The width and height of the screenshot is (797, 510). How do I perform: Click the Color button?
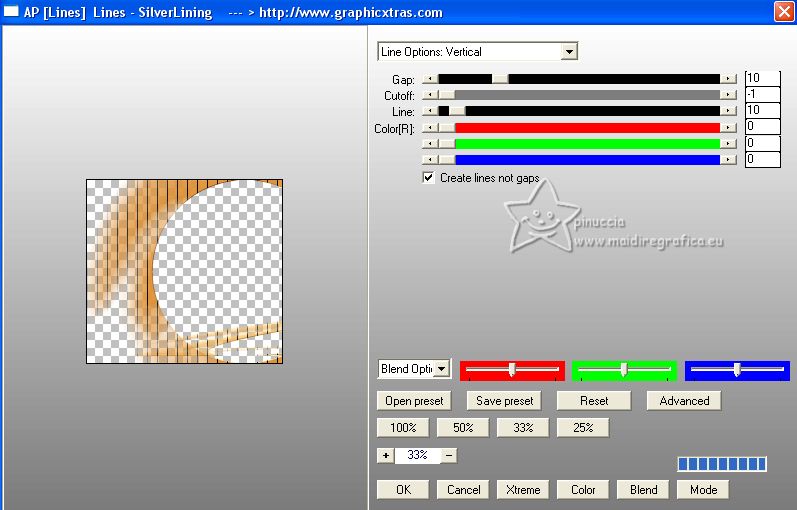(x=583, y=490)
